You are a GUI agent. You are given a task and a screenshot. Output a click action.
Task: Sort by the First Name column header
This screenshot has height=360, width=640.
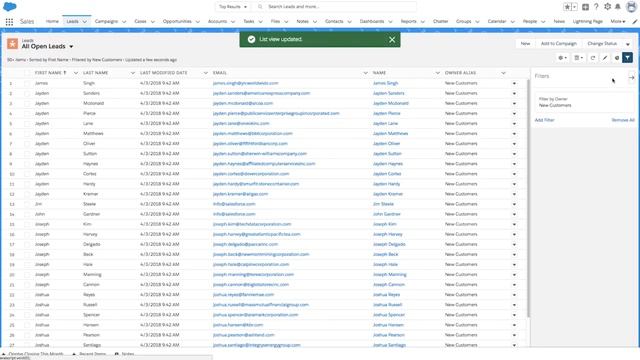coord(50,73)
